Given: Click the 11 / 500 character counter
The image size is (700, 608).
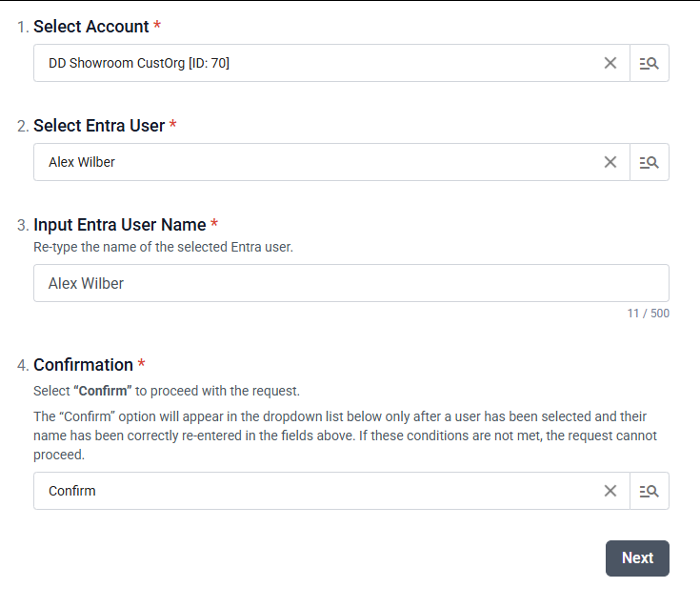Looking at the screenshot, I should tap(648, 314).
